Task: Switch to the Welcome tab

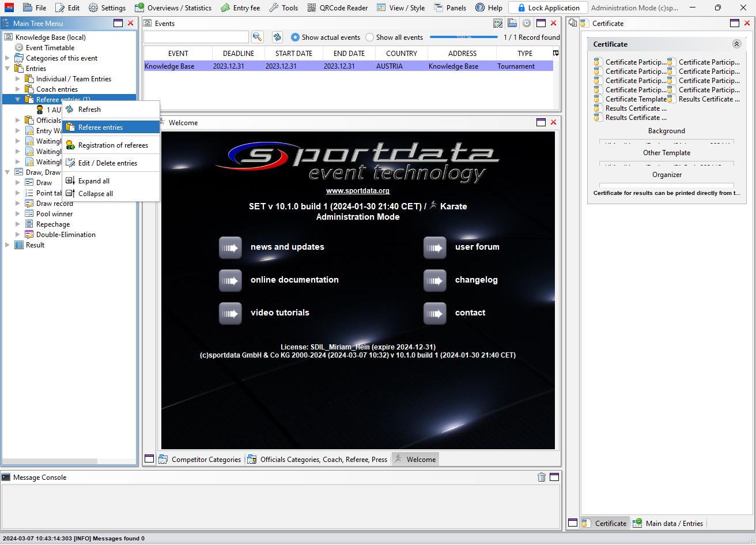Action: (415, 460)
